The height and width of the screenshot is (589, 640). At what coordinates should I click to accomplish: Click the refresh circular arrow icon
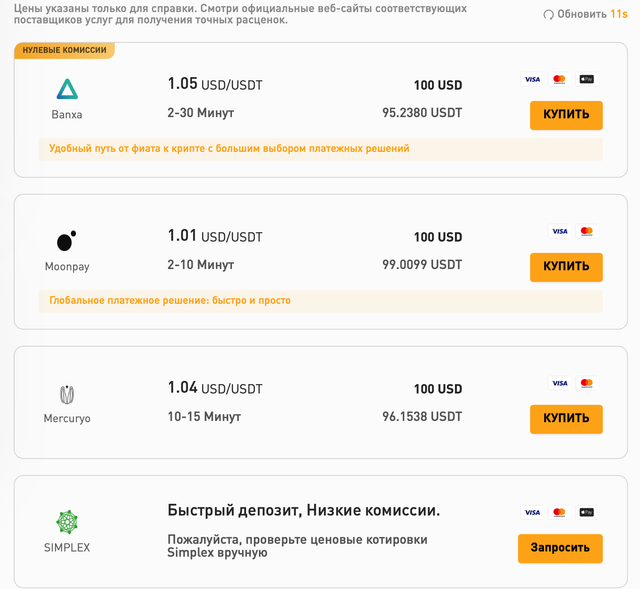548,15
